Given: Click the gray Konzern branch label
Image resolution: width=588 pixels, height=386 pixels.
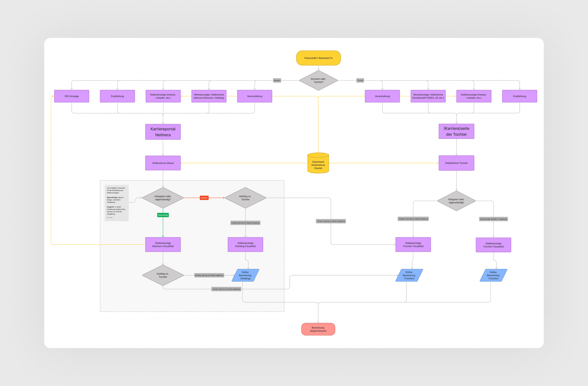Looking at the screenshot, I should pos(277,80).
